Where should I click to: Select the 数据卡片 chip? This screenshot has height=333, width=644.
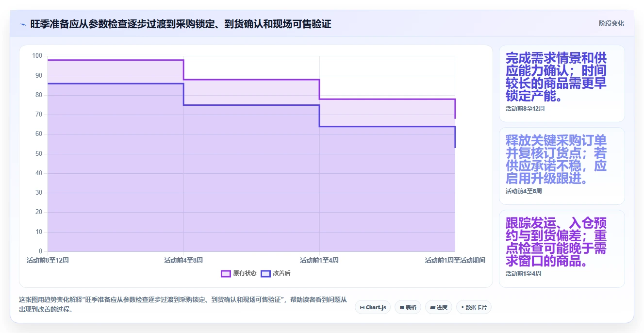tap(474, 307)
